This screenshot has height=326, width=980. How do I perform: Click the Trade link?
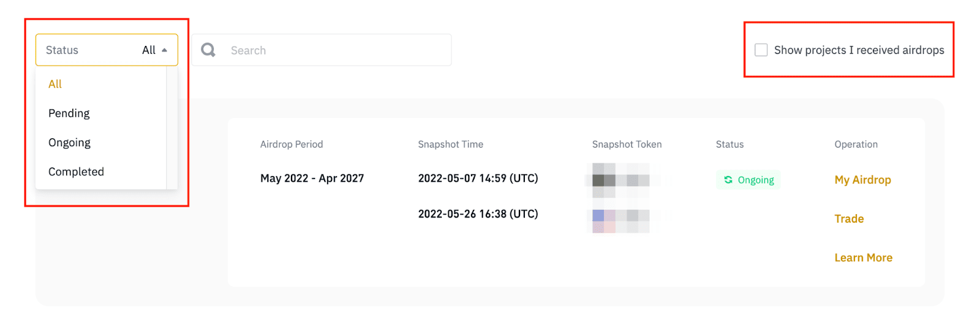[849, 219]
